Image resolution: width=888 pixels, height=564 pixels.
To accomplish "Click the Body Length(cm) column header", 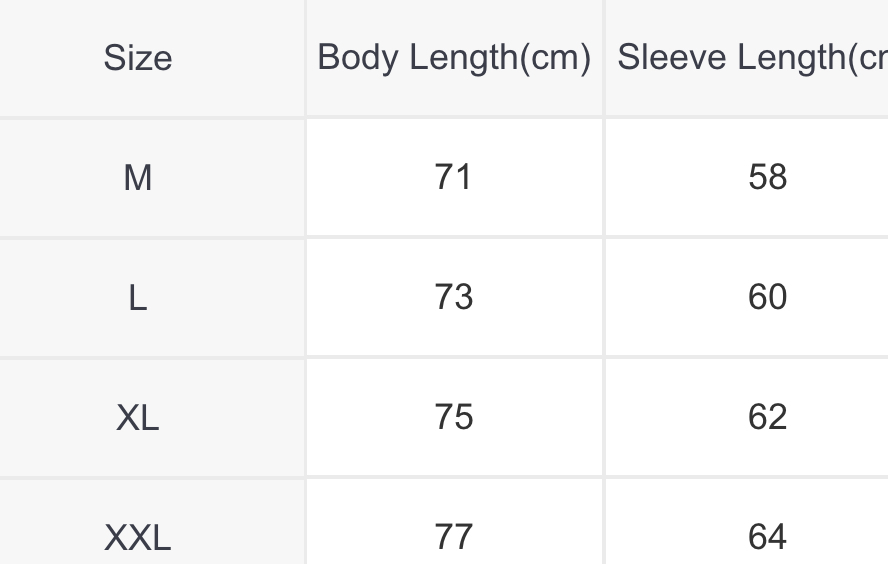I will (454, 58).
